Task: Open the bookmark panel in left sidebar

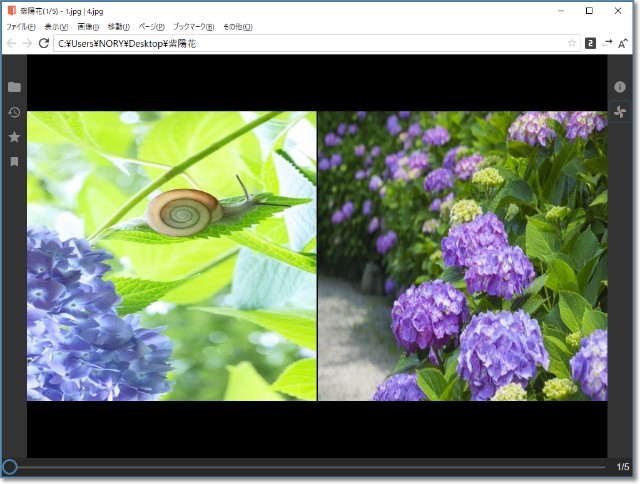Action: click(14, 161)
